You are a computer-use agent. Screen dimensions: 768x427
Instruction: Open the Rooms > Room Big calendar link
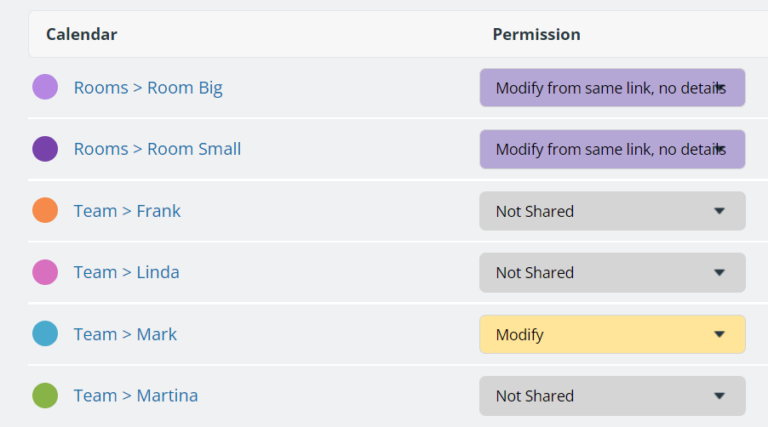(x=148, y=88)
